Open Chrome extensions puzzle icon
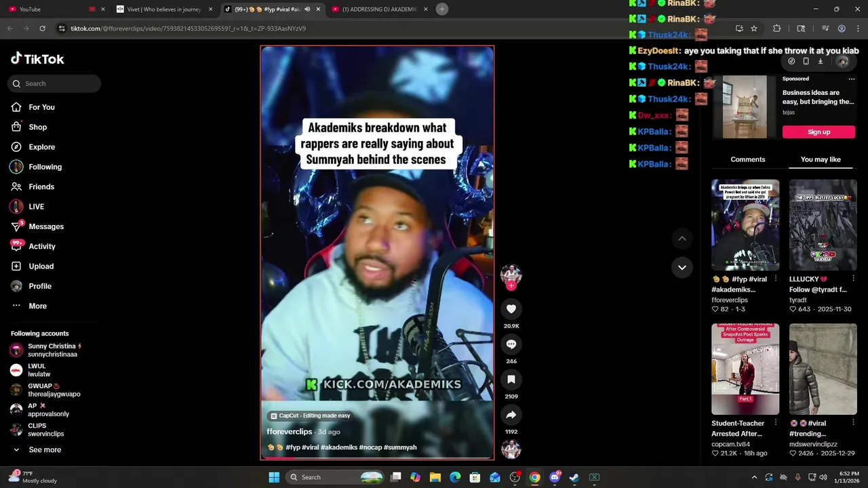This screenshot has height=488, width=868. coord(777,28)
